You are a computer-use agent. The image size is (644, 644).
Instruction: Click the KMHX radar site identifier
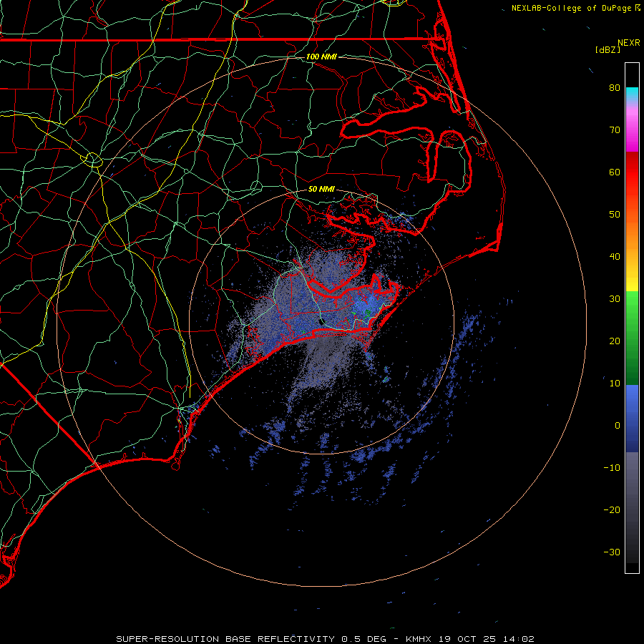point(419,639)
